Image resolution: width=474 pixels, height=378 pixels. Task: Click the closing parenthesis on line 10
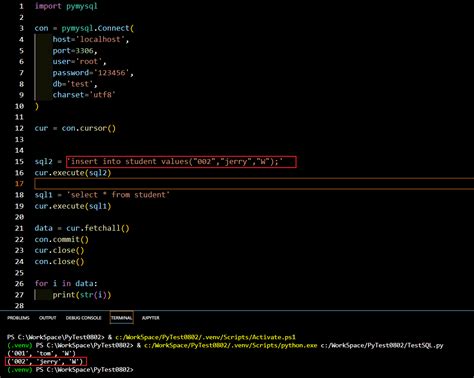pos(37,106)
